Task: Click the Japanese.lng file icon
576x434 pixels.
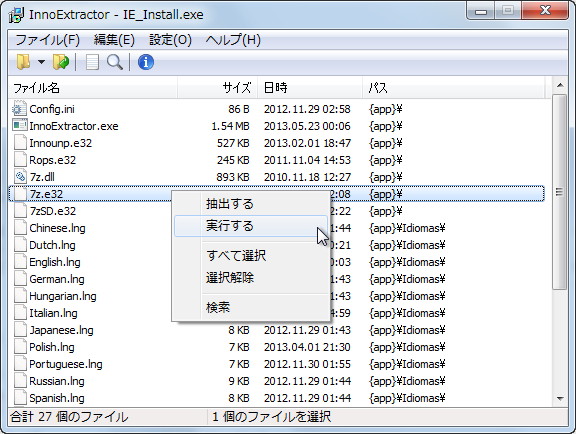Action: (x=20, y=330)
